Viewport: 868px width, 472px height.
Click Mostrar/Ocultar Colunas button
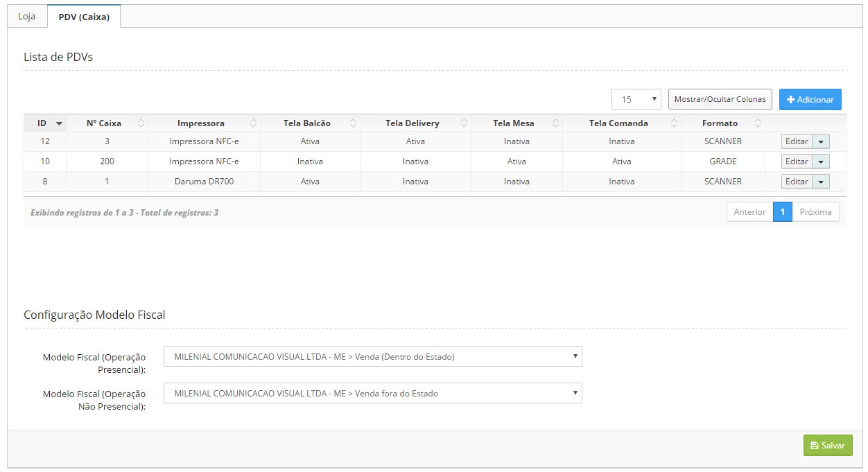(720, 99)
